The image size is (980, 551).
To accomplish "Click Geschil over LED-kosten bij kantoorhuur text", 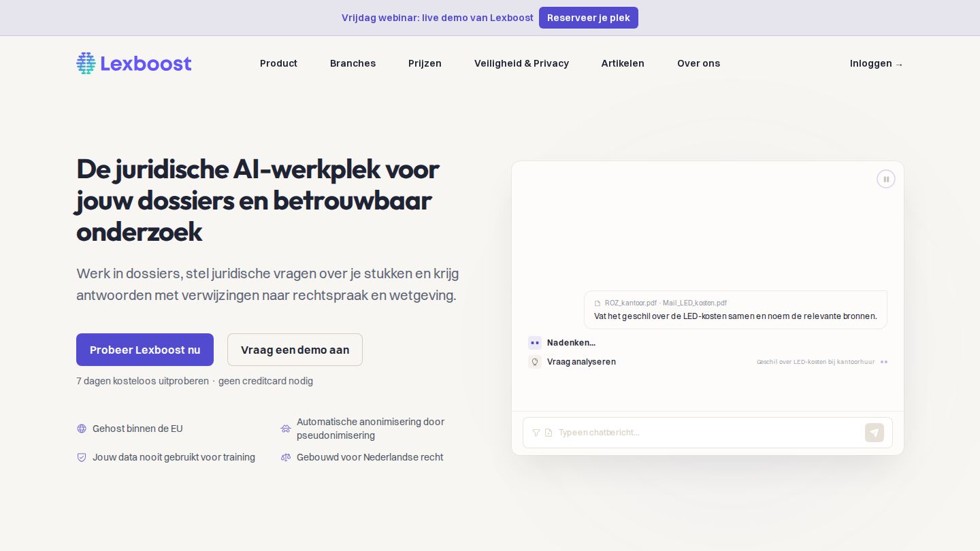I will [x=815, y=362].
